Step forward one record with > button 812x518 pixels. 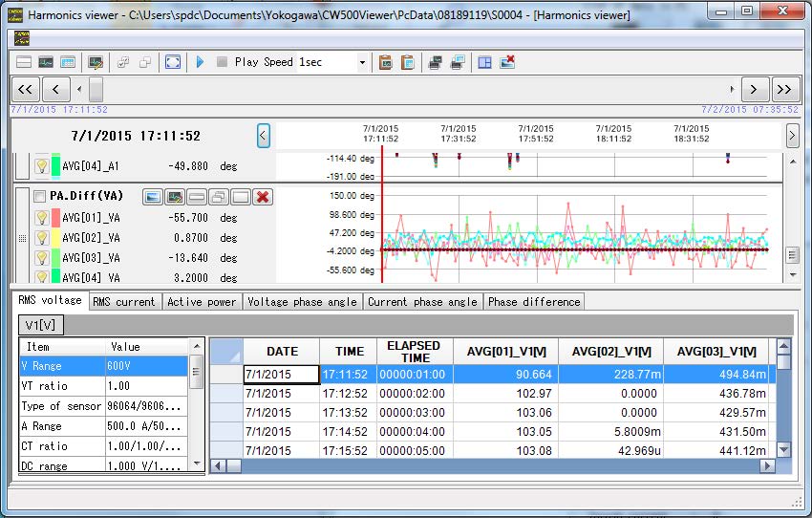tap(754, 89)
